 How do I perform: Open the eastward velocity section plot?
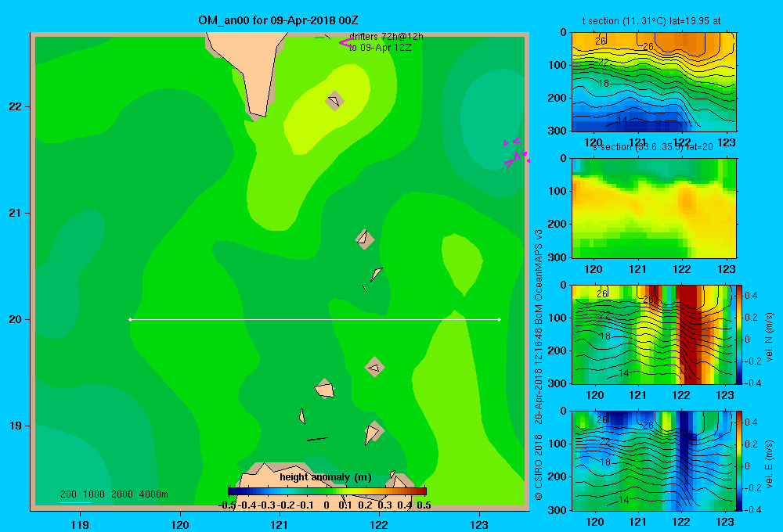[x=654, y=461]
